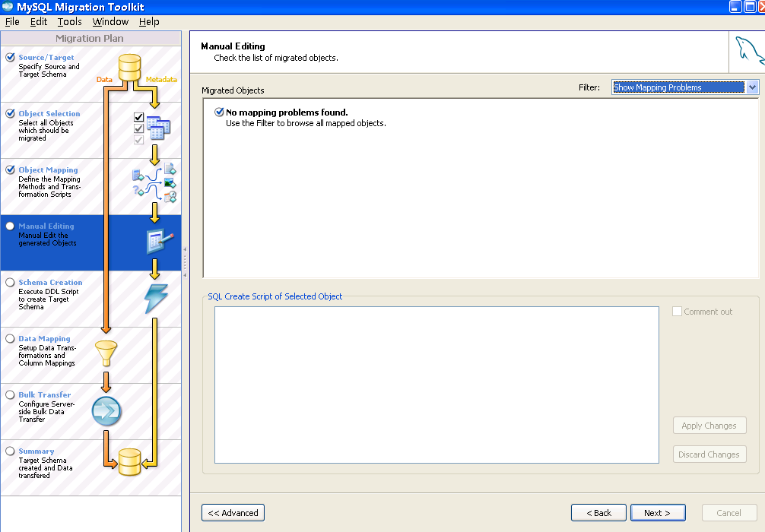Click the Object Mapping arrows diagram icon
The image size is (765, 532).
154,183
